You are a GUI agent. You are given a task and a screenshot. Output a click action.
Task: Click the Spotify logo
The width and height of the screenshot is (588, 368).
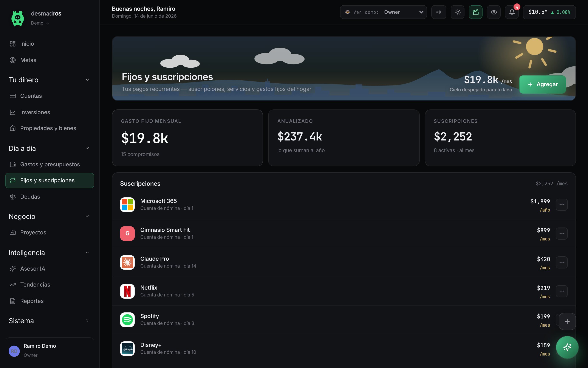point(127,320)
